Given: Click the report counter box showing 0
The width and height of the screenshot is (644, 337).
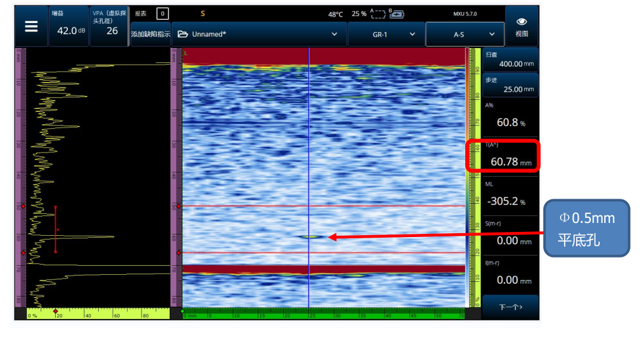Looking at the screenshot, I should pyautogui.click(x=162, y=13).
